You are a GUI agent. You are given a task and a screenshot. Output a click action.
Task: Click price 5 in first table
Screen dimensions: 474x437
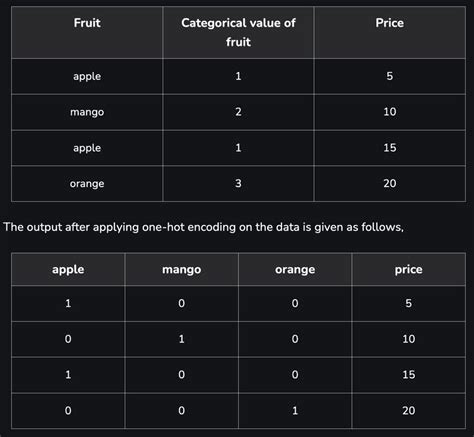point(390,76)
